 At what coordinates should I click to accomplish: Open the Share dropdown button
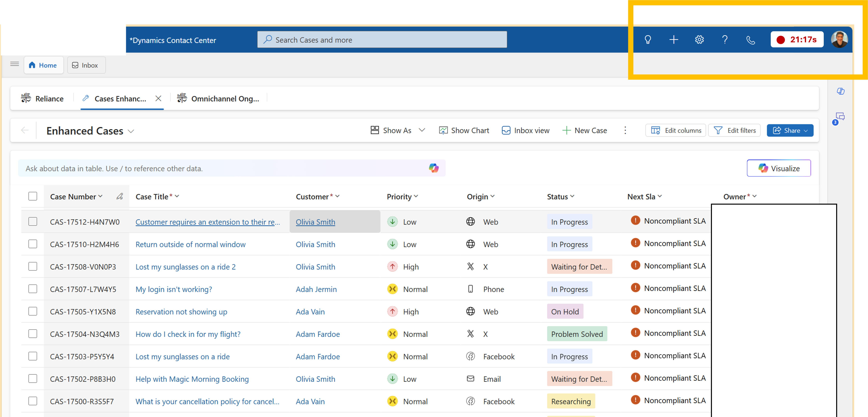pyautogui.click(x=790, y=130)
